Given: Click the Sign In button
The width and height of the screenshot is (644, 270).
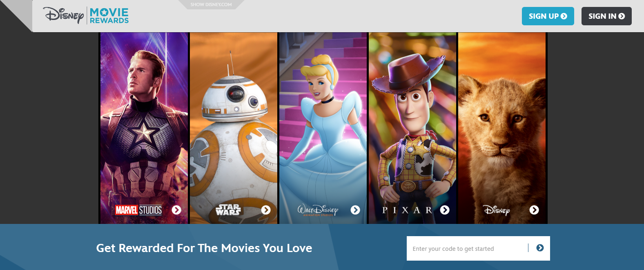Looking at the screenshot, I should (x=606, y=16).
